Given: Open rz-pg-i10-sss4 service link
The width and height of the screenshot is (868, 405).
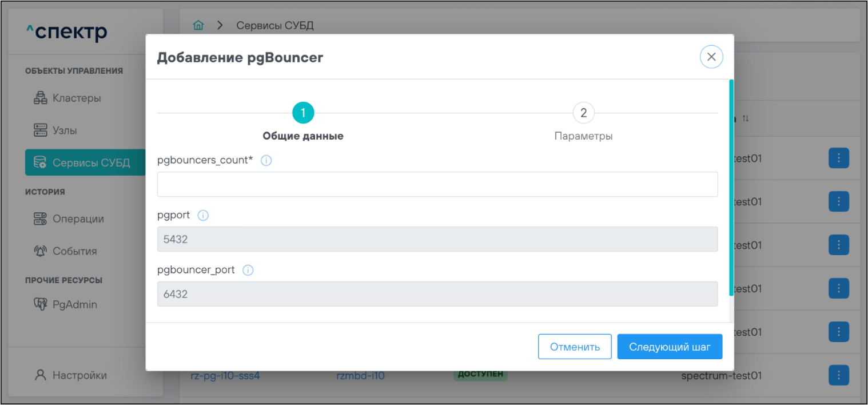Looking at the screenshot, I should [x=225, y=376].
